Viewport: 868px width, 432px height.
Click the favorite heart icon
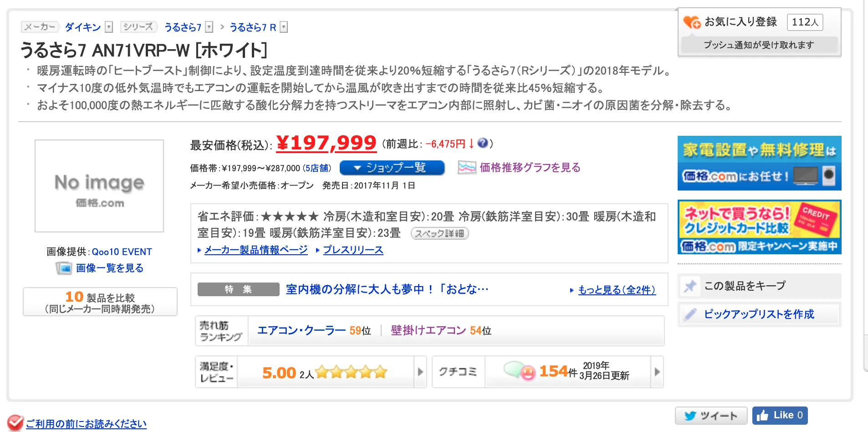(x=692, y=22)
